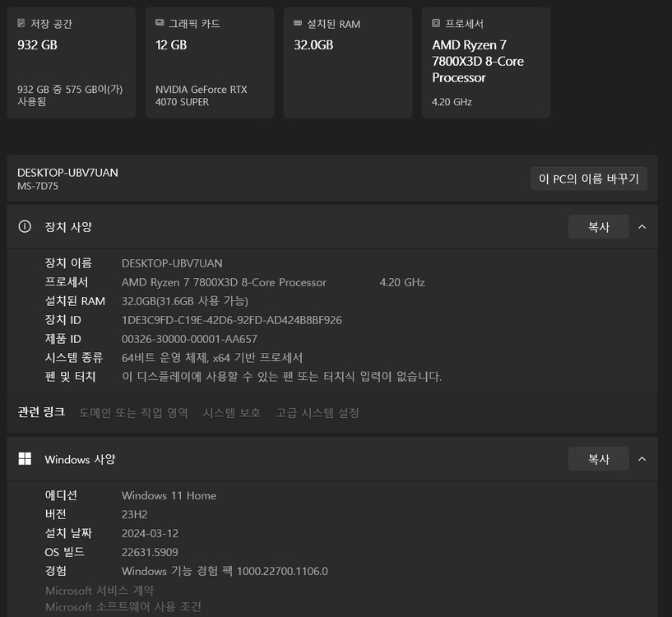Click 32.0GB(31.6GB 사용 가능) RAM value

pos(185,301)
